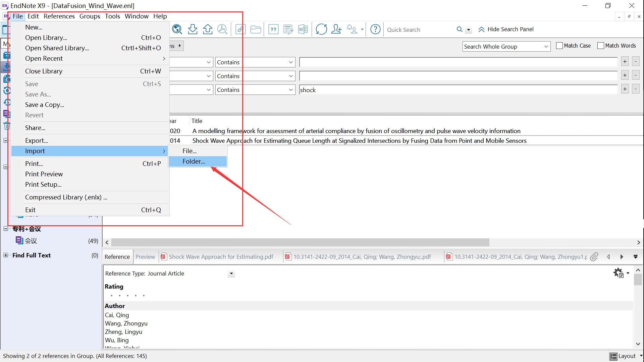Click the paperclip attach file icon
644x362 pixels.
click(x=594, y=257)
